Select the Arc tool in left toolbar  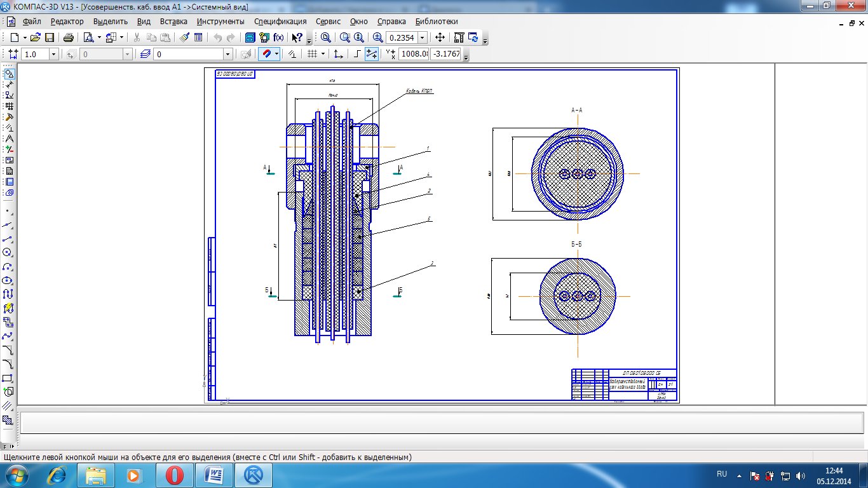[8, 266]
